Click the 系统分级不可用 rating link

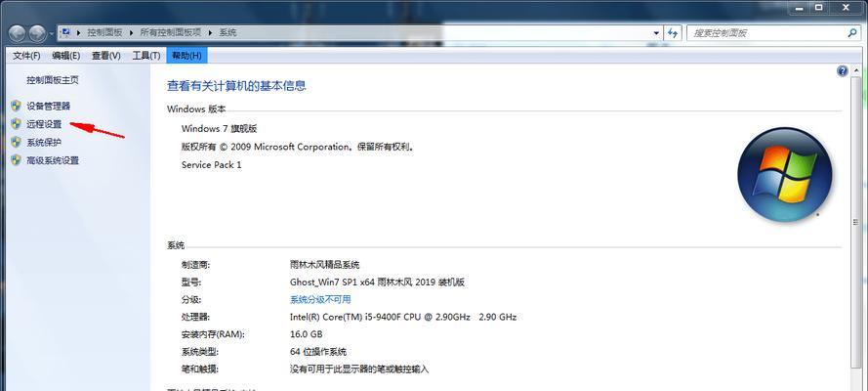click(320, 299)
